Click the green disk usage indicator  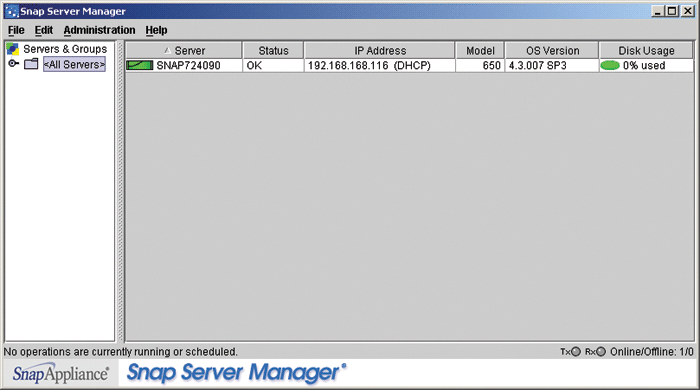pos(610,66)
